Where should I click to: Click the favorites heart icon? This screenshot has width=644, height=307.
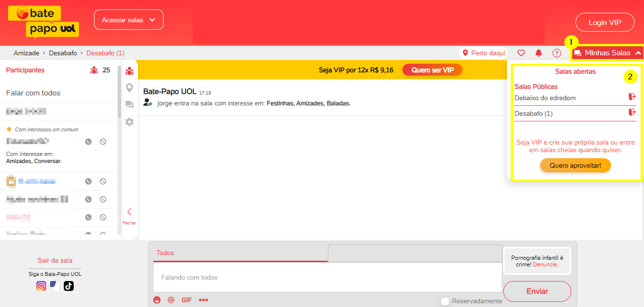[521, 53]
